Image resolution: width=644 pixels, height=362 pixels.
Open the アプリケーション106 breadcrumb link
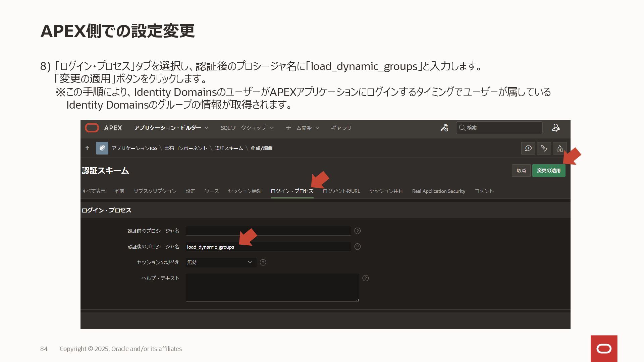click(134, 148)
